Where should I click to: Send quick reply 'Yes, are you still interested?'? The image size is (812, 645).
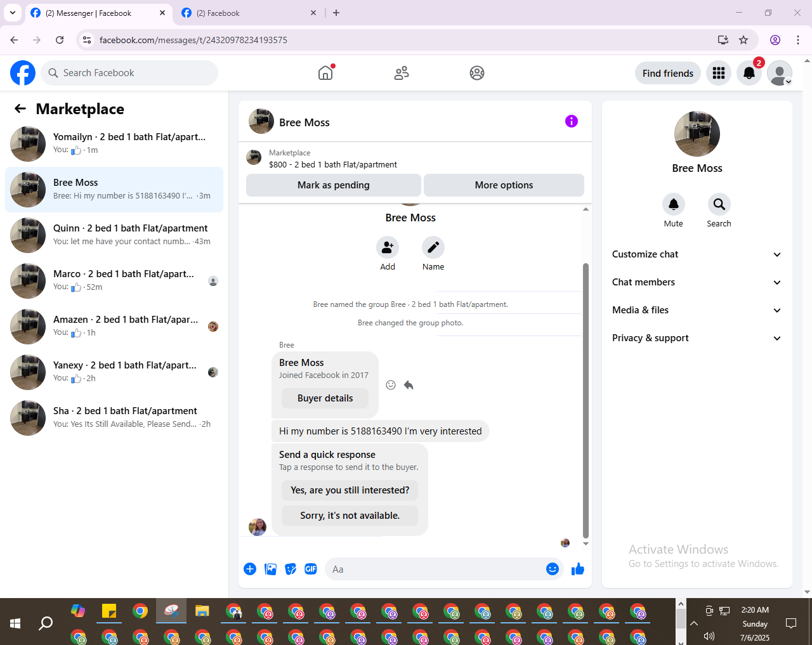tap(350, 490)
